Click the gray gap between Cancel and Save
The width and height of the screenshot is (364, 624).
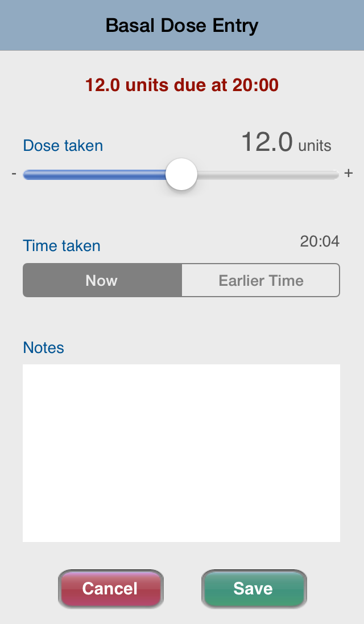pyautogui.click(x=183, y=589)
